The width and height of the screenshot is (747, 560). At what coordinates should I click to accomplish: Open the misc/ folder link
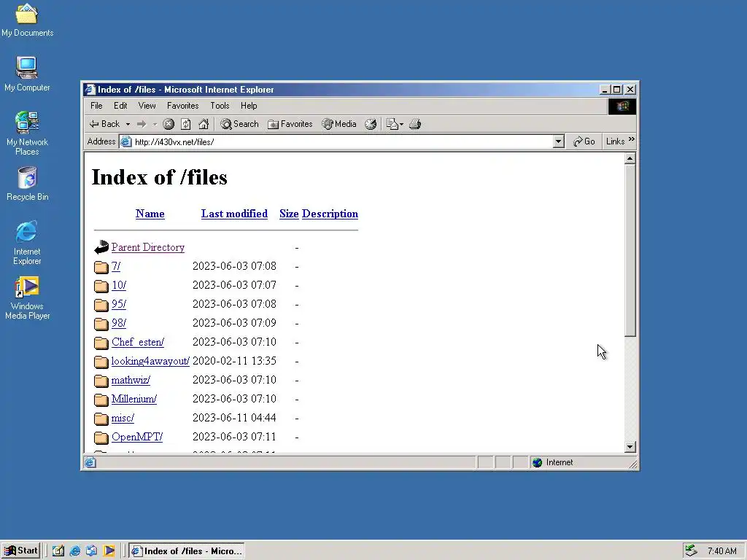pos(123,418)
